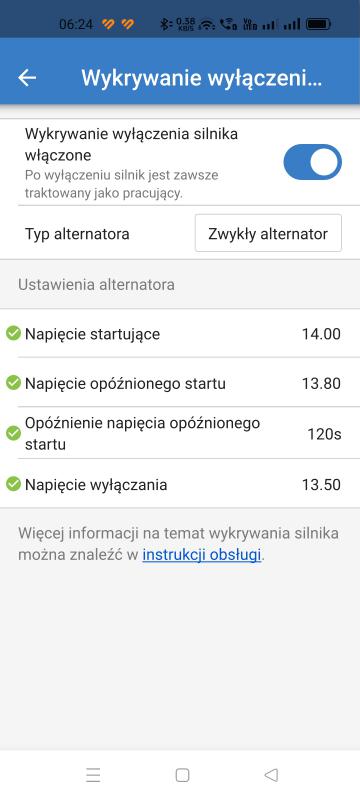Toggle engine shutdown detection switch
Viewport: 360px width, 800px height.
312,162
